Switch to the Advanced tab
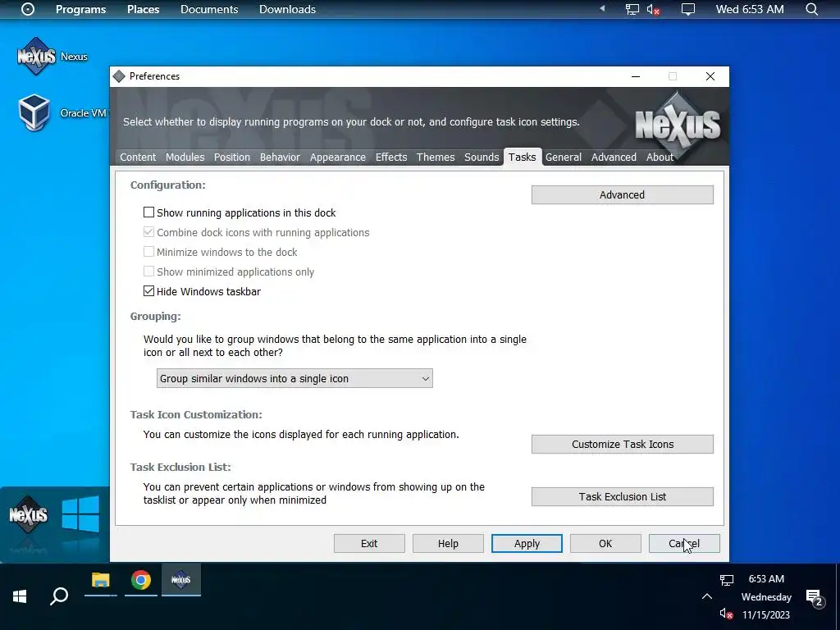The width and height of the screenshot is (840, 630). (x=614, y=157)
